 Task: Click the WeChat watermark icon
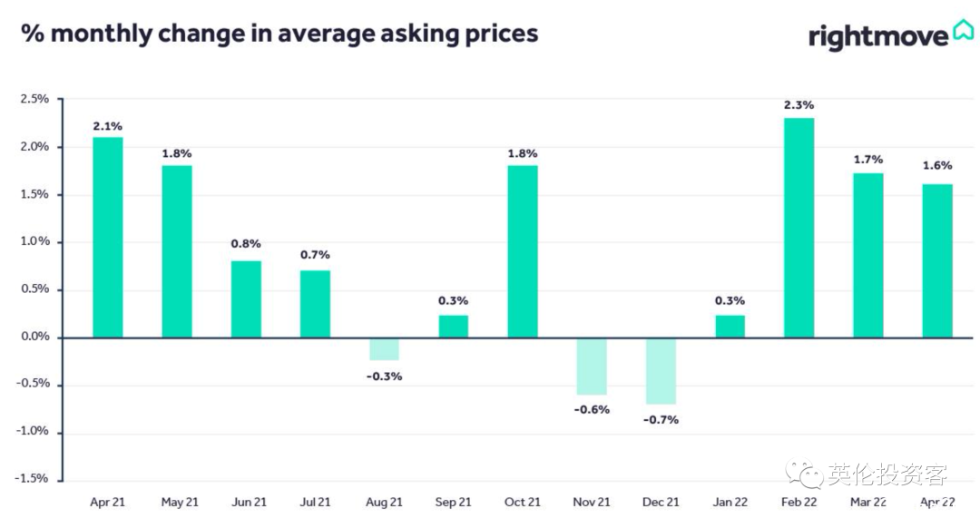(803, 474)
